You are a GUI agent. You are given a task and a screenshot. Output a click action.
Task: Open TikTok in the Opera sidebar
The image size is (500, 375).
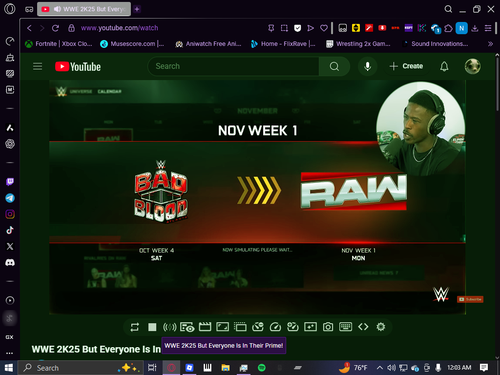[x=10, y=230]
